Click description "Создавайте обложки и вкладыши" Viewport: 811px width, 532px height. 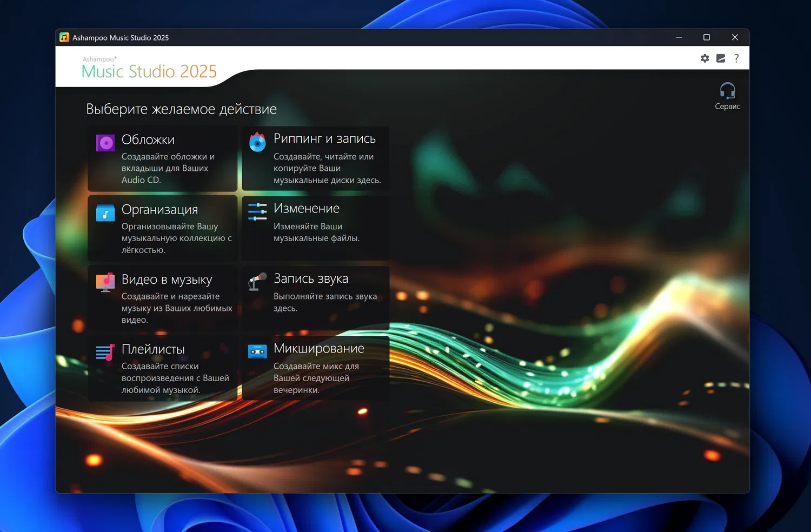(x=168, y=168)
